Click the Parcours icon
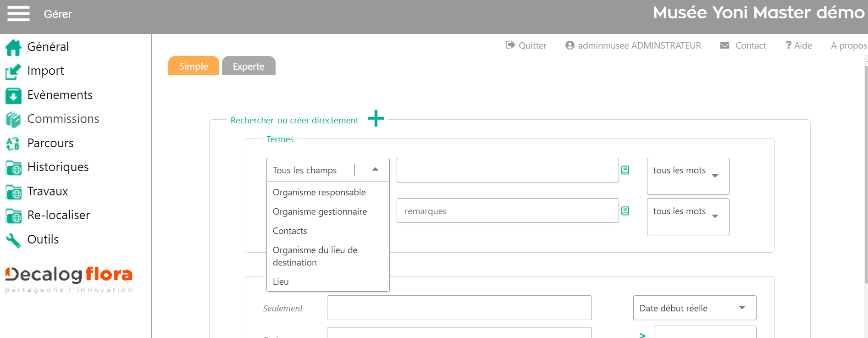Viewport: 868px width, 338px height. click(x=13, y=144)
